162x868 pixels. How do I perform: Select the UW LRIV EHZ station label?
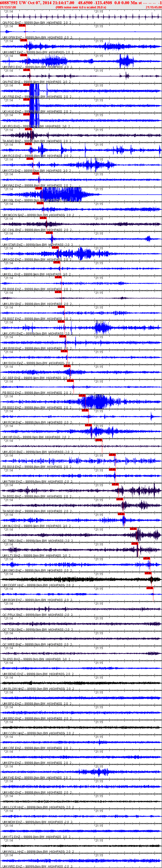37,304
